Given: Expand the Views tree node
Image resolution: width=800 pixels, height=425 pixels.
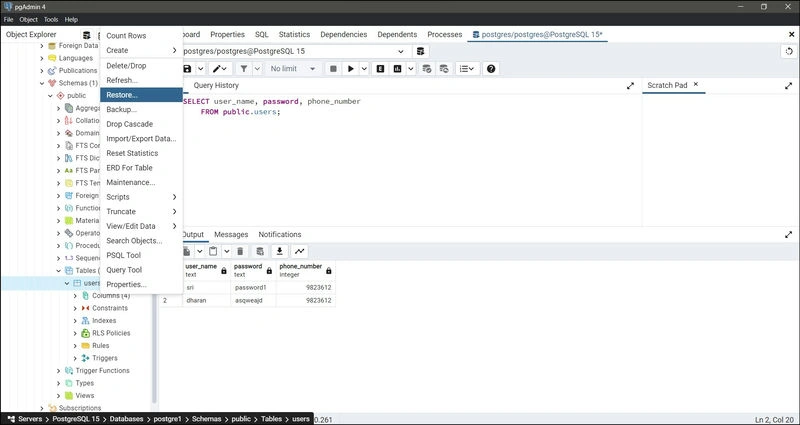Looking at the screenshot, I should (x=59, y=396).
